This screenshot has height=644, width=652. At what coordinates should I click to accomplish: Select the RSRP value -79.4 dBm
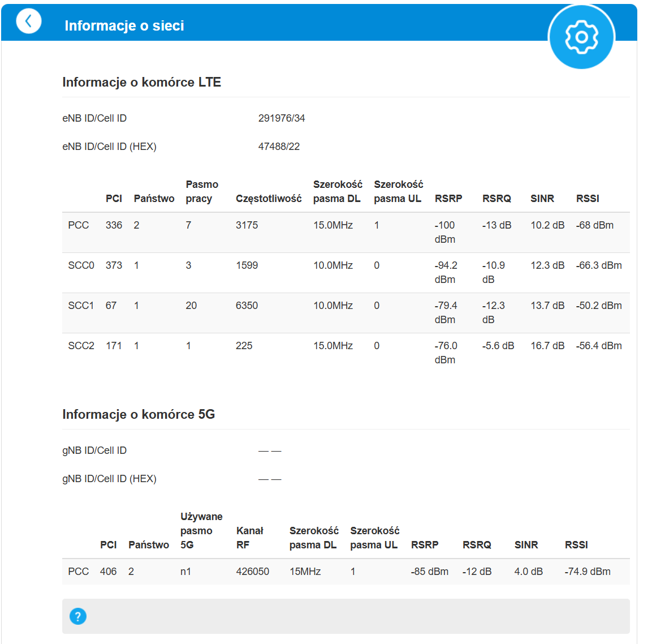pyautogui.click(x=446, y=312)
